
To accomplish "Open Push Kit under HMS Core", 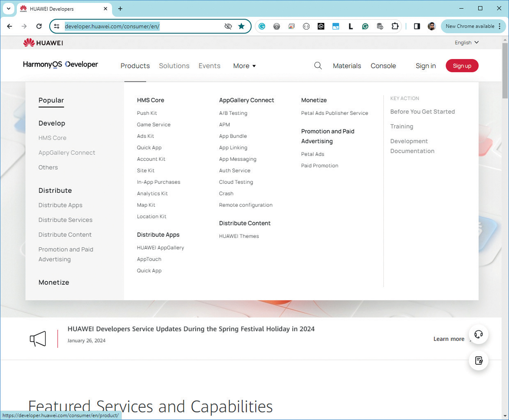I will click(x=147, y=113).
